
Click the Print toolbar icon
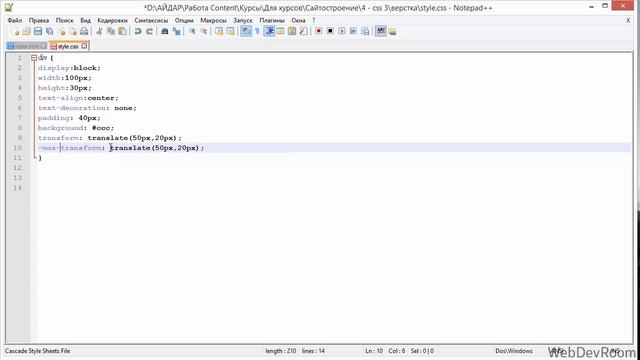coord(84,31)
